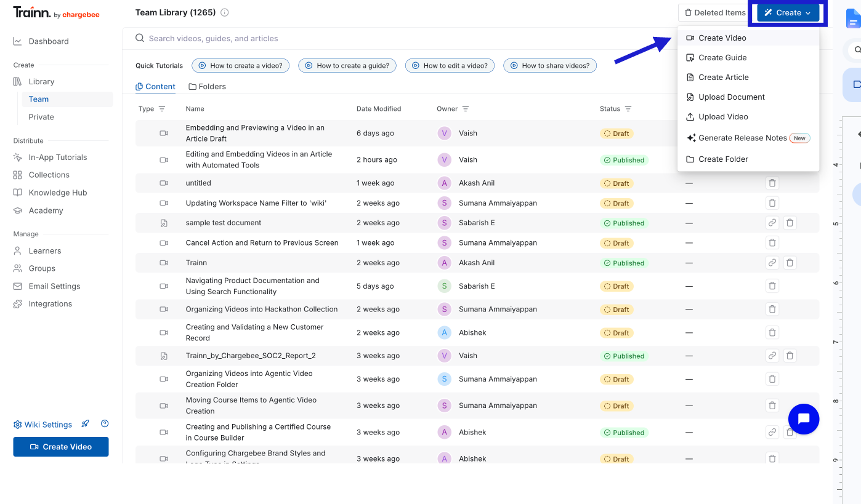Screen dimensions: 861x504
Task: Click the Trainn by Chargebee logo
Action: 56,12
